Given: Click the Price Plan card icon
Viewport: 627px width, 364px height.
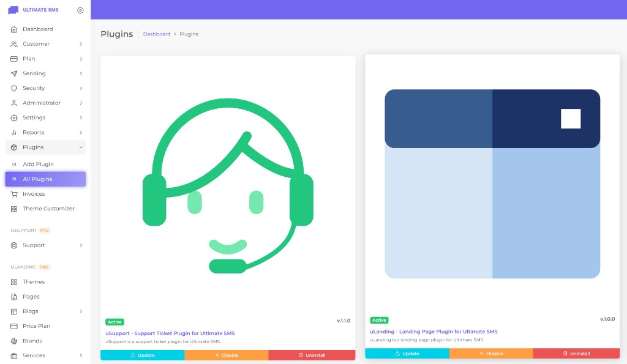Looking at the screenshot, I should tap(14, 327).
